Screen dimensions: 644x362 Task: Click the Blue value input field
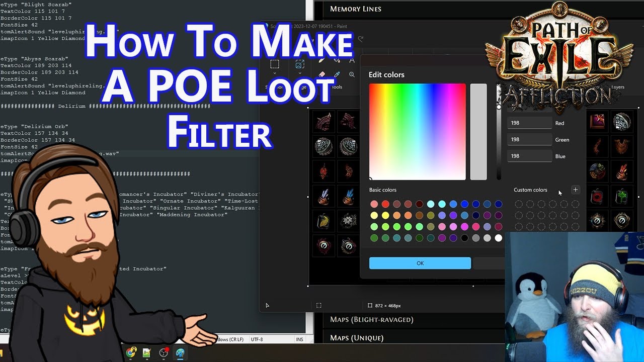click(529, 156)
